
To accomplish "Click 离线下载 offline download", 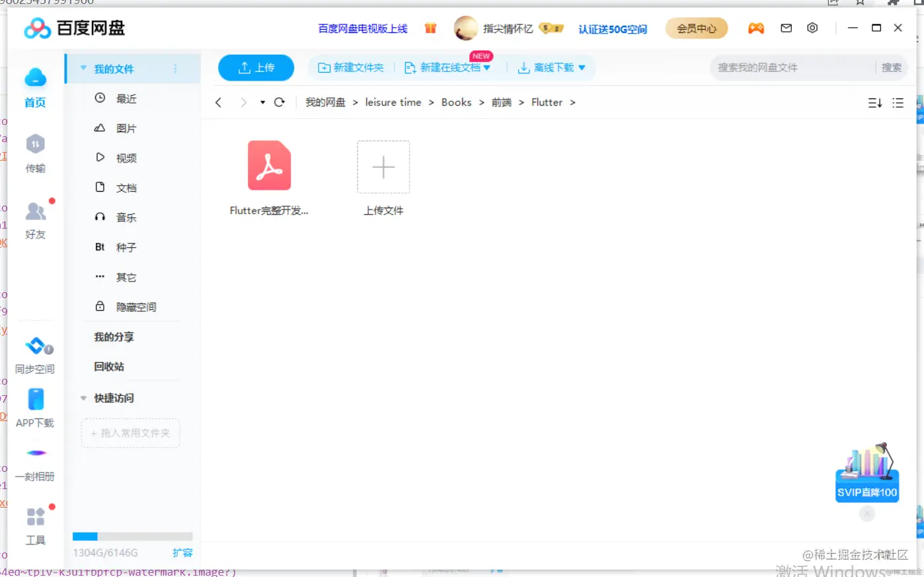I will pos(546,67).
